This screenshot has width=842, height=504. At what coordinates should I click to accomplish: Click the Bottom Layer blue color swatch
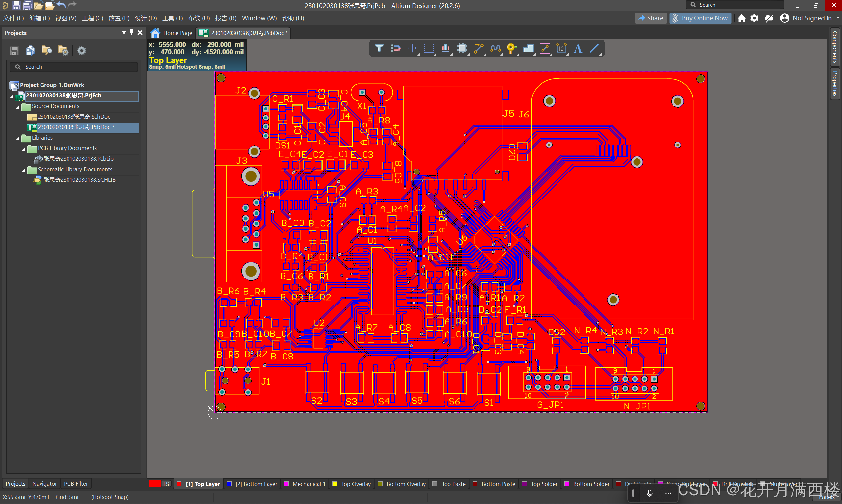click(230, 484)
